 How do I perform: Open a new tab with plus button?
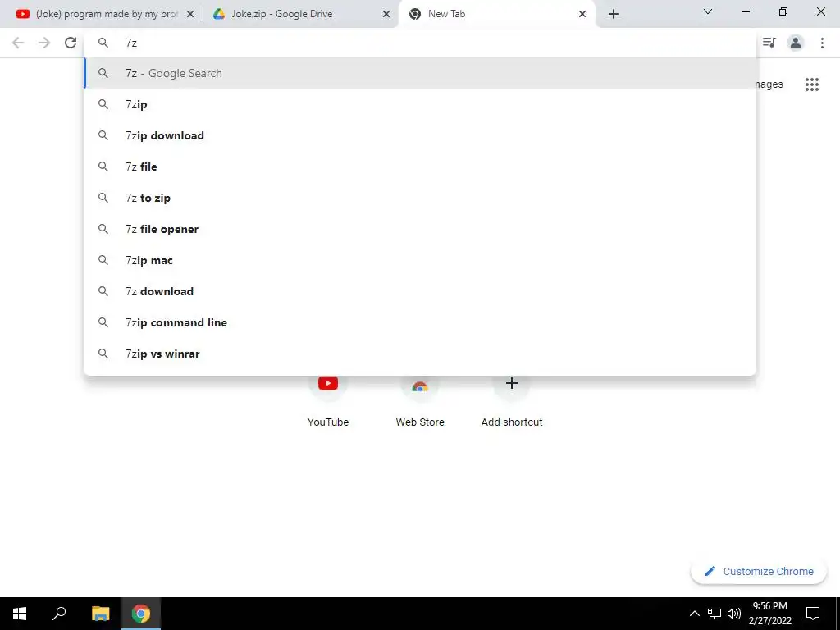click(x=614, y=14)
